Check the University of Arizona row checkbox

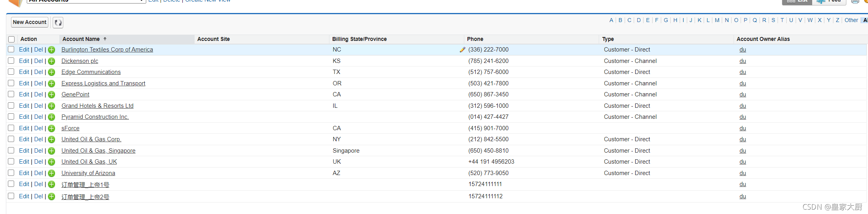point(11,173)
